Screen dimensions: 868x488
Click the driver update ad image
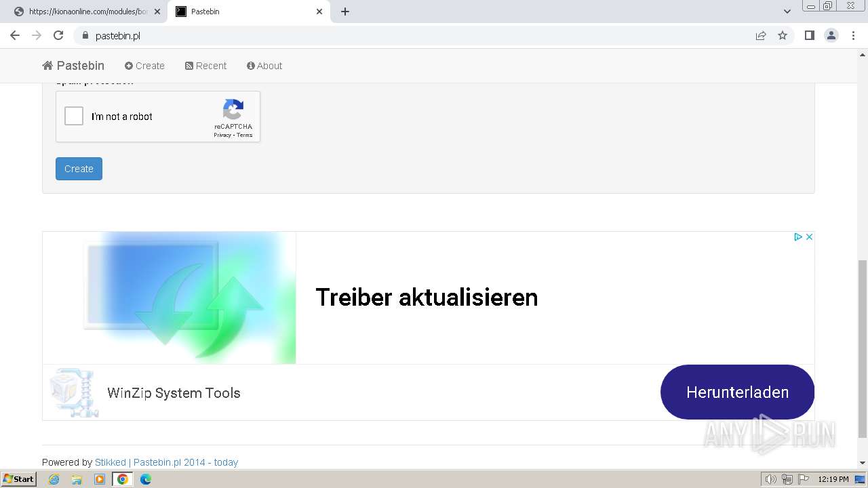(170, 298)
